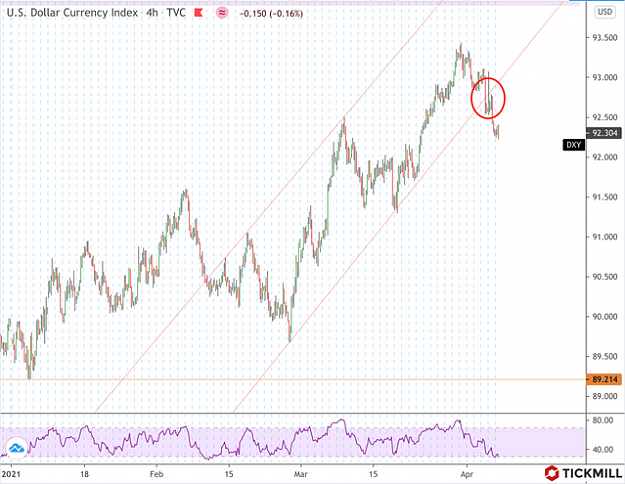The height and width of the screenshot is (484, 625).
Task: Click the pink approximately-equal symbol icon
Action: (222, 13)
